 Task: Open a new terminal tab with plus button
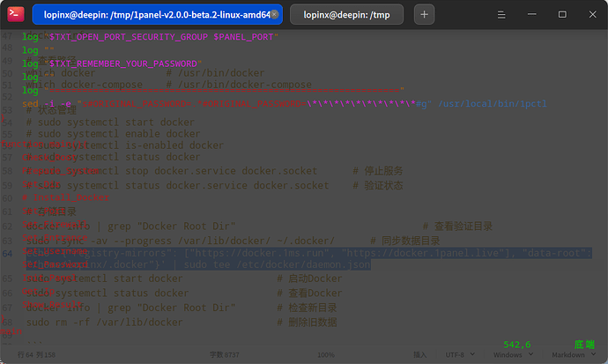click(424, 15)
